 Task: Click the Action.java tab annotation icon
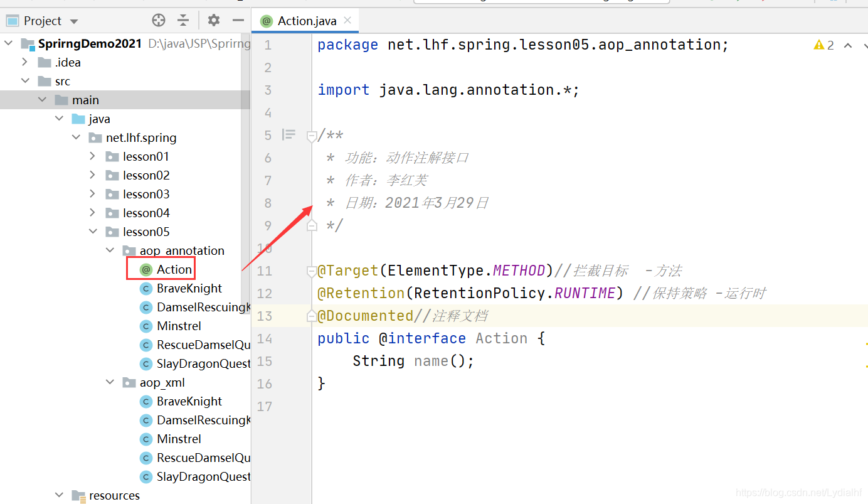267,21
